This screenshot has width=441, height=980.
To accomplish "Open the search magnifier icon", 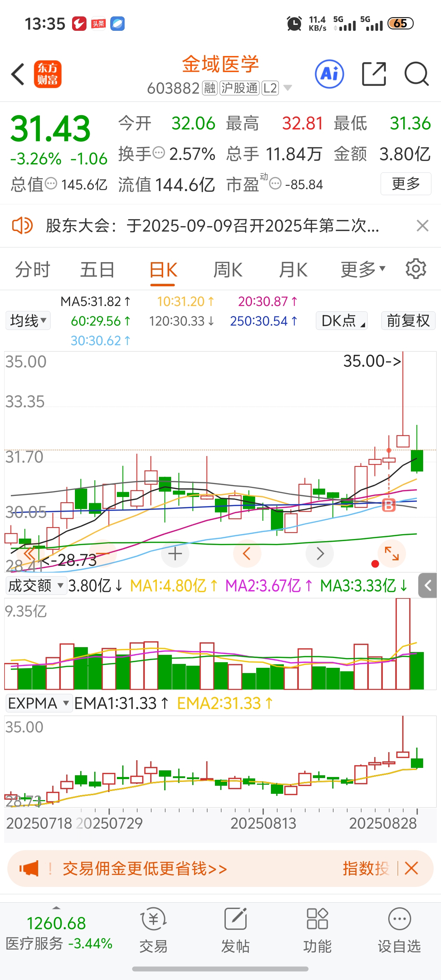I will (x=416, y=74).
